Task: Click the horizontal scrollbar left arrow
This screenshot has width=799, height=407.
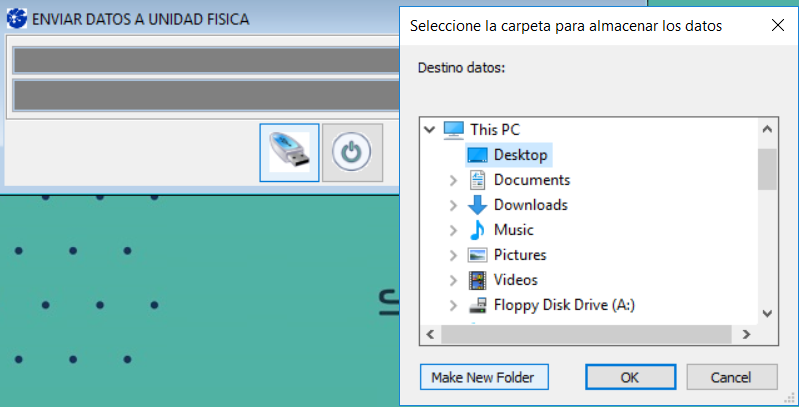Action: (x=431, y=334)
